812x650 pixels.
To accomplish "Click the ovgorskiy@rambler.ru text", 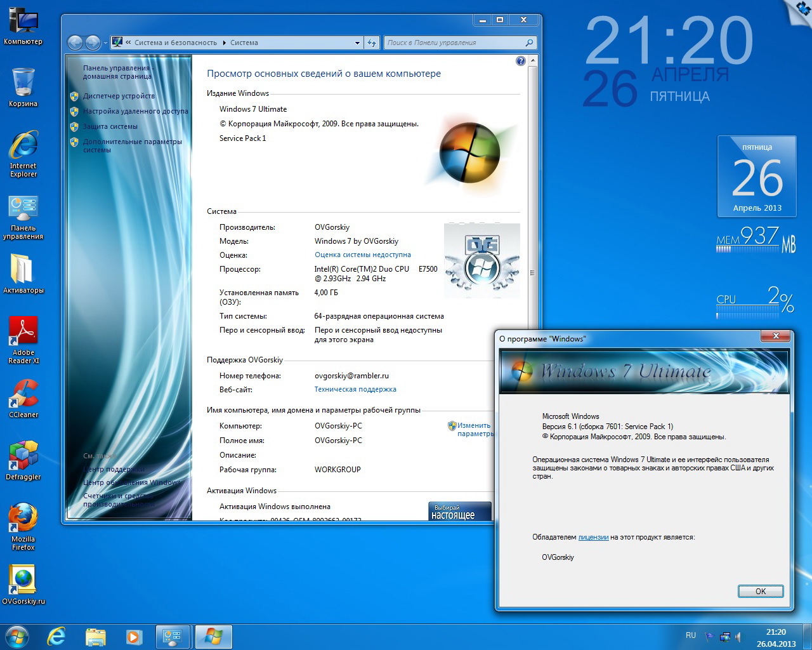I will (x=351, y=376).
